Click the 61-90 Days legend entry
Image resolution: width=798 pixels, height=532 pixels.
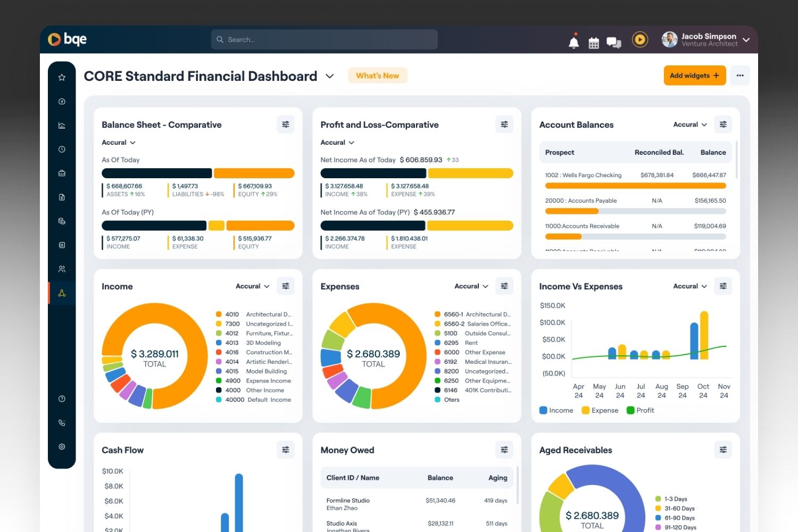(x=675, y=518)
